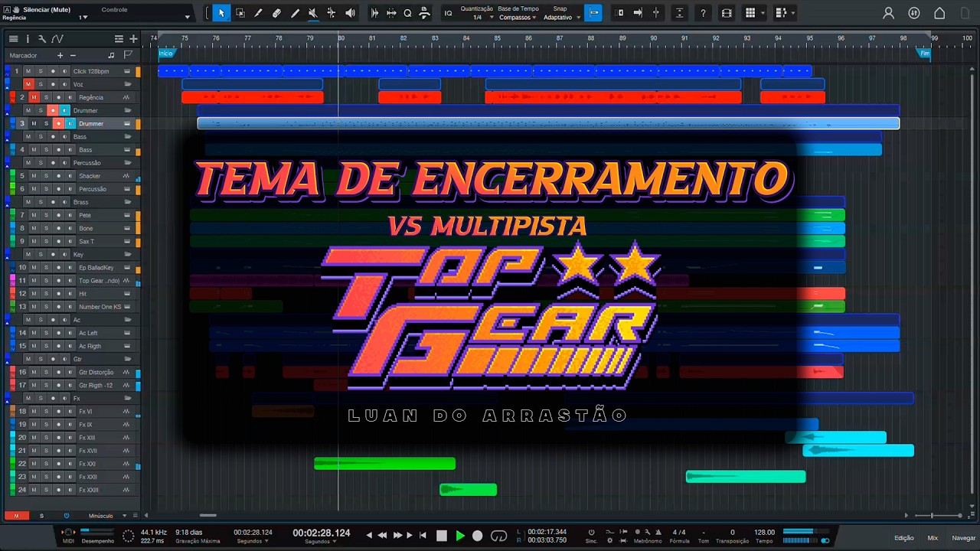Set the tempo value 128.00

[764, 532]
